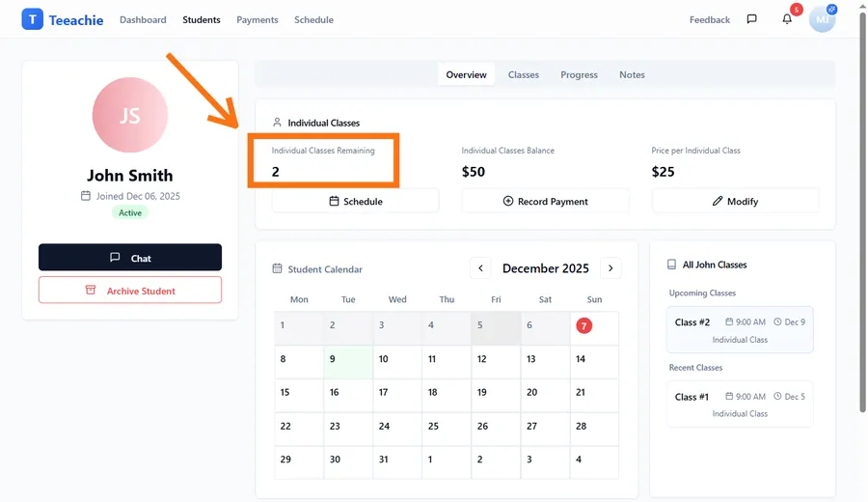Open the notifications bell icon
The image size is (868, 502).
click(x=787, y=19)
